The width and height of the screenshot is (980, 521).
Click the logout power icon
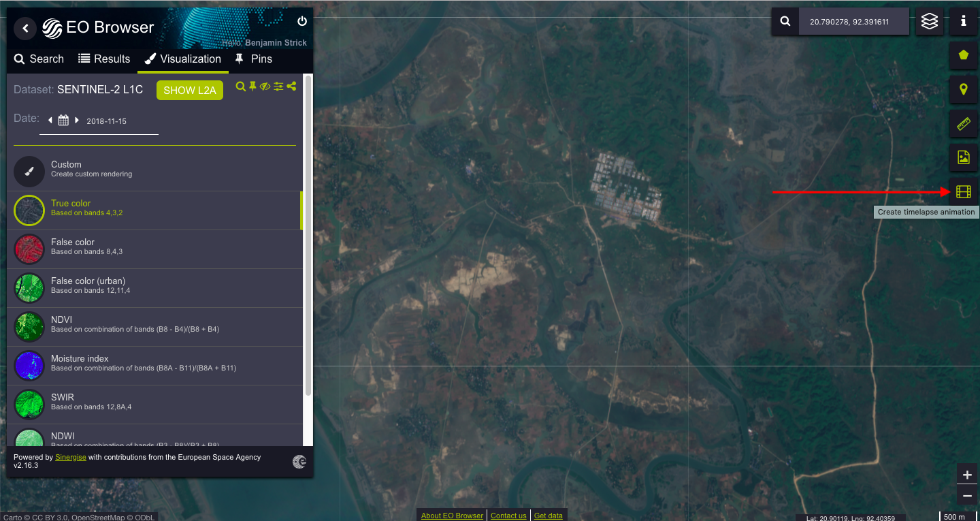pyautogui.click(x=302, y=21)
